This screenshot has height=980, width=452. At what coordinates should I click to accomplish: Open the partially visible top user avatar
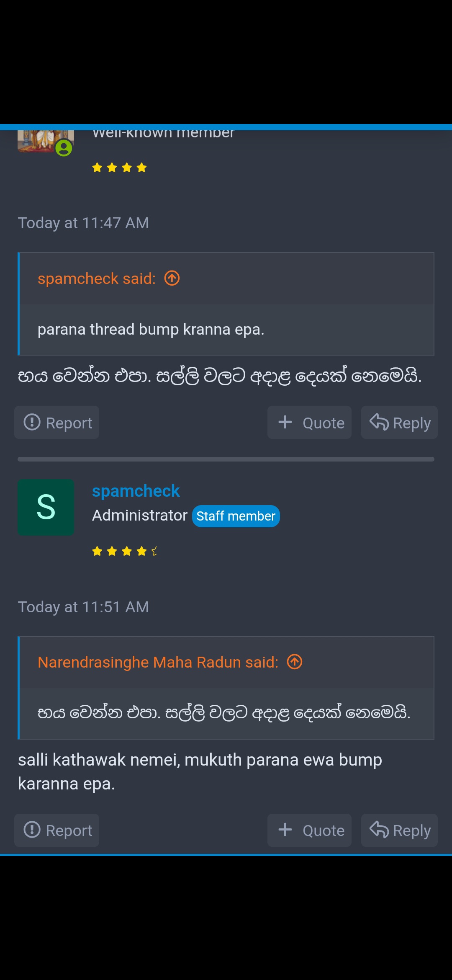[x=46, y=142]
